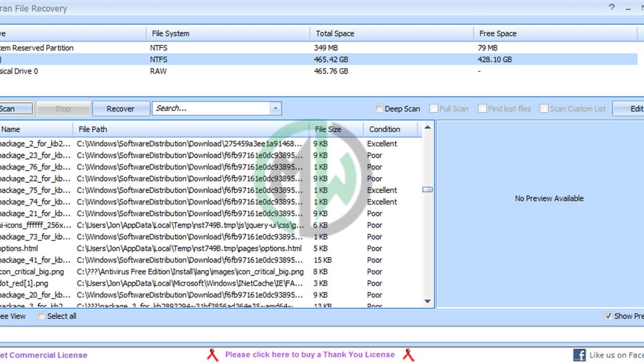Enable Deep Scan
Image resolution: width=644 pixels, height=362 pixels.
coord(379,108)
